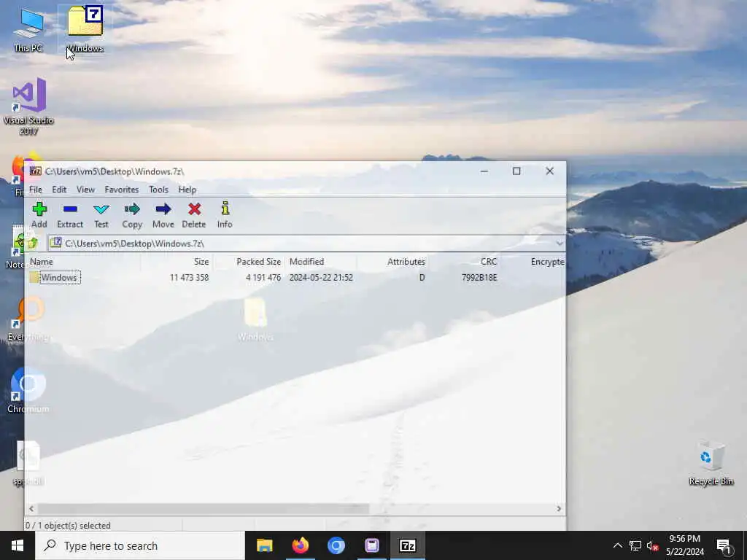Image resolution: width=747 pixels, height=560 pixels.
Task: Click the 11 473 358 size value
Action: (189, 278)
